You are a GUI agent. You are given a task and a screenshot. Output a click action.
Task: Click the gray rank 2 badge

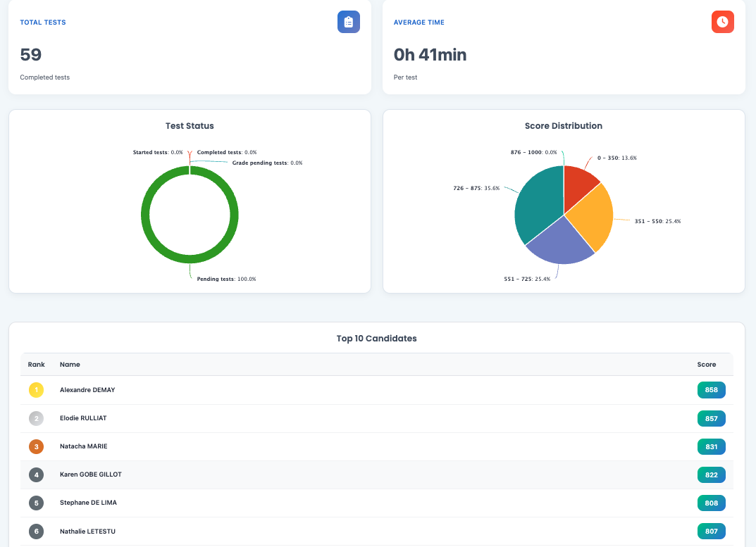click(36, 417)
